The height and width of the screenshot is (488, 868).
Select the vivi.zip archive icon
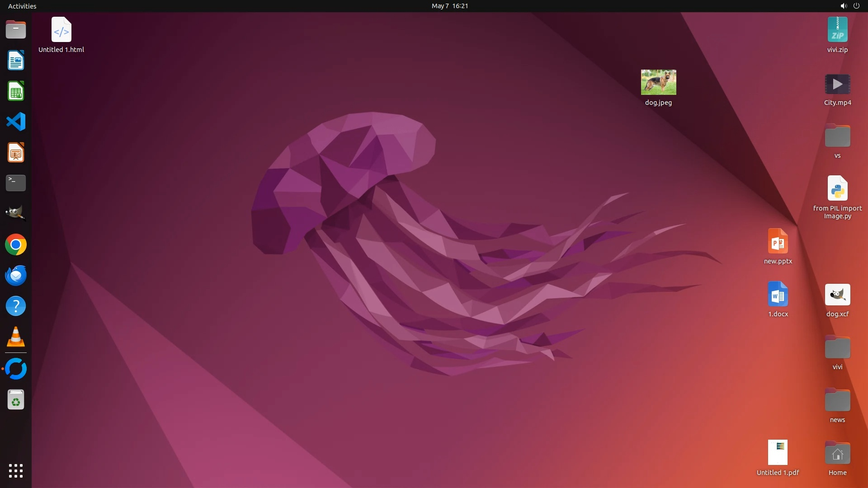(x=837, y=30)
